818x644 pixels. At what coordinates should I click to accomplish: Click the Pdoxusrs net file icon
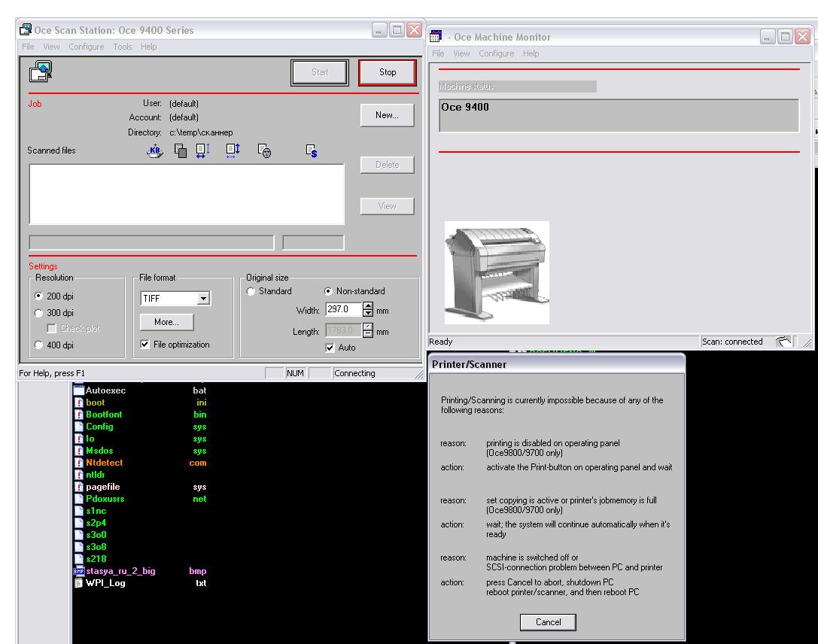coord(79,499)
